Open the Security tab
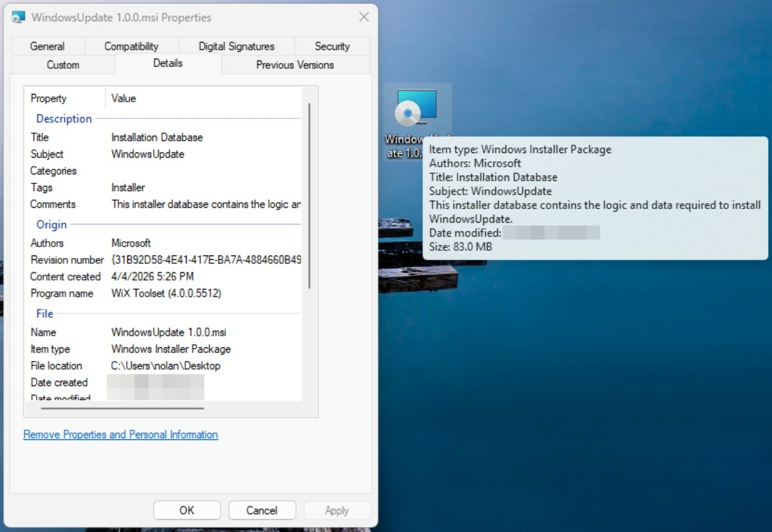Viewport: 772px width, 532px height. 332,46
